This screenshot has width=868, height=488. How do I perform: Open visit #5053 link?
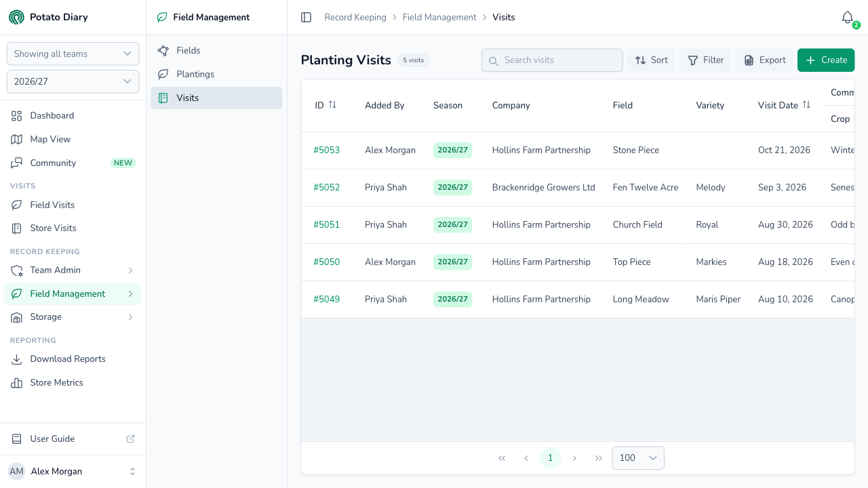coord(327,150)
